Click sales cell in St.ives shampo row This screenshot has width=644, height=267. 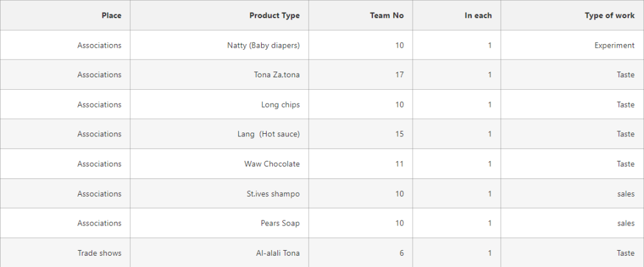pos(572,193)
